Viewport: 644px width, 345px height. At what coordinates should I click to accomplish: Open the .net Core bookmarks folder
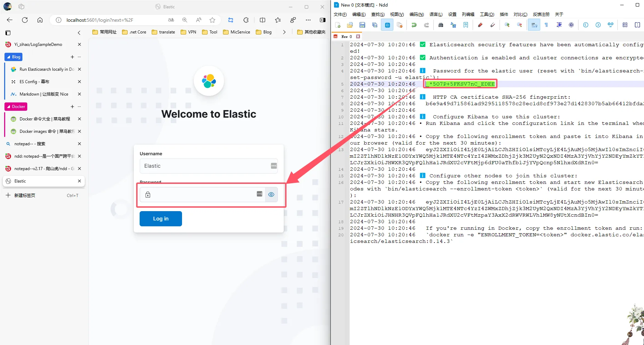(134, 32)
